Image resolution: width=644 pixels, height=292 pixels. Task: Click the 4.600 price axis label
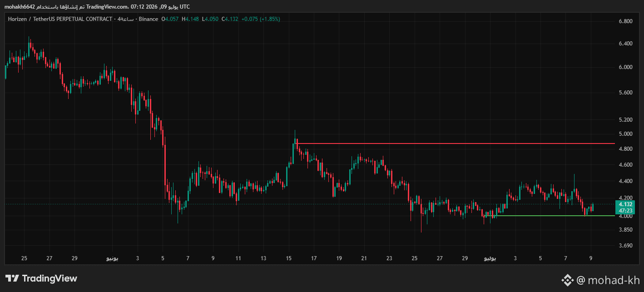(x=625, y=165)
